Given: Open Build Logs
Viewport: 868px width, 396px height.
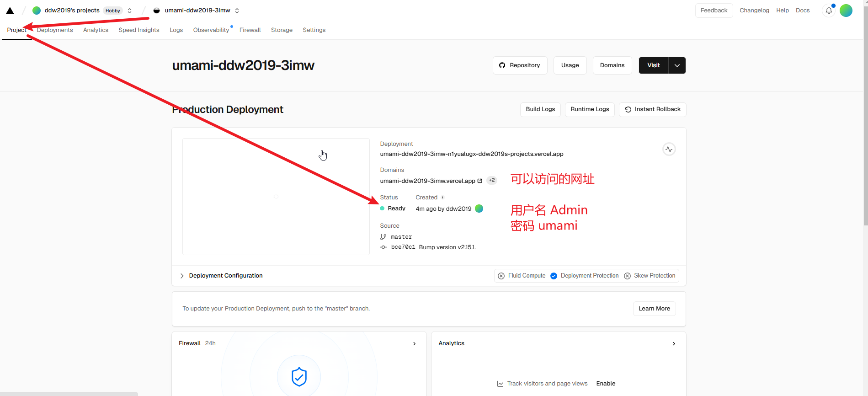Looking at the screenshot, I should (x=540, y=109).
